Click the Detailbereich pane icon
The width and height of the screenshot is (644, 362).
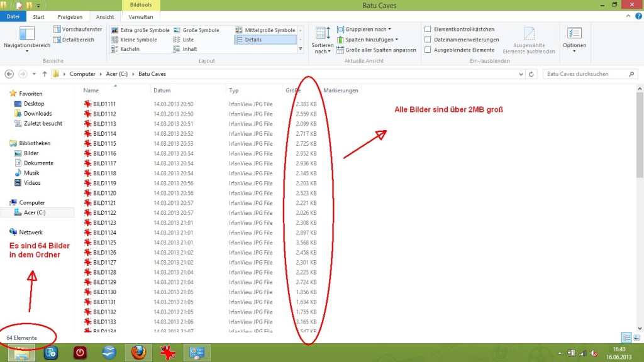57,40
